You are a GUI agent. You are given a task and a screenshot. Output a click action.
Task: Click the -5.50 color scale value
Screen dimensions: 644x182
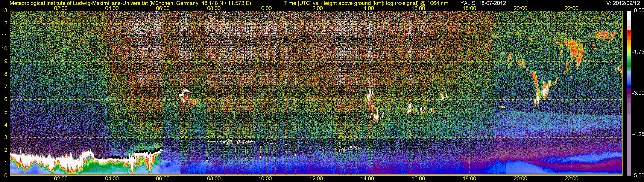[x=638, y=175]
